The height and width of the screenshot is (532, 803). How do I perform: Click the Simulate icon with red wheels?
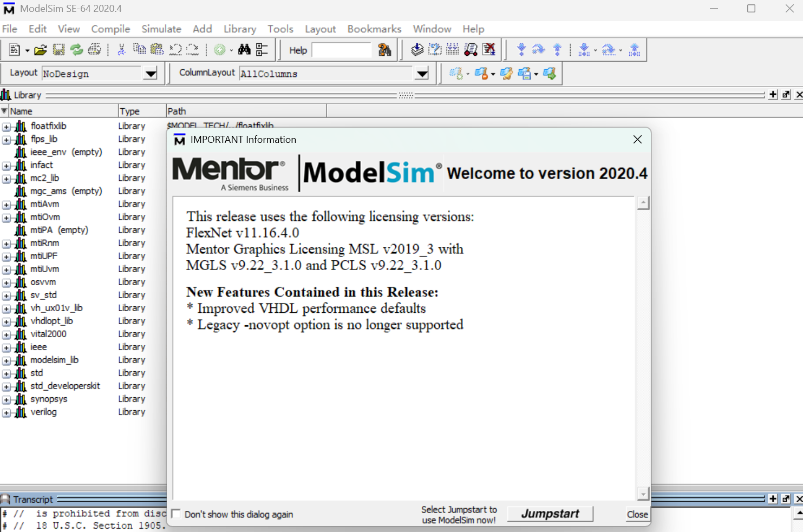tap(471, 50)
